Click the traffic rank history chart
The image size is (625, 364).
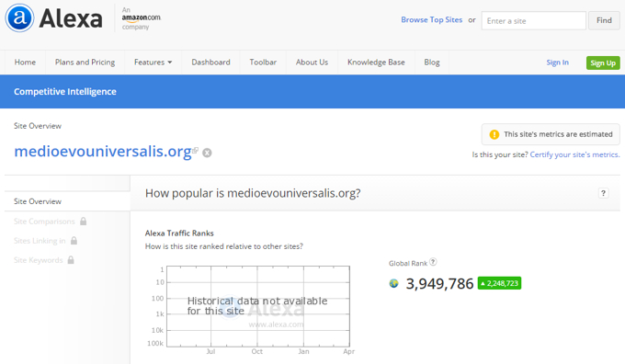[x=258, y=306]
